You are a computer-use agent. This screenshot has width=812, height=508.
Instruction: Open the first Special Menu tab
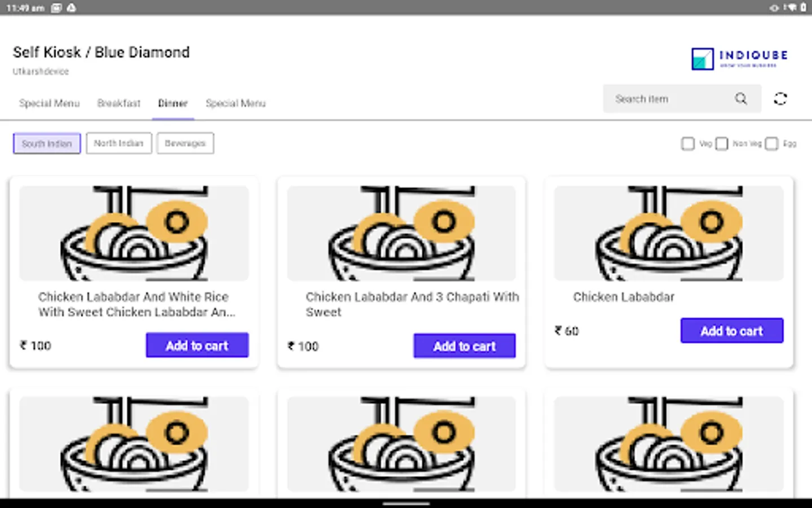(49, 103)
